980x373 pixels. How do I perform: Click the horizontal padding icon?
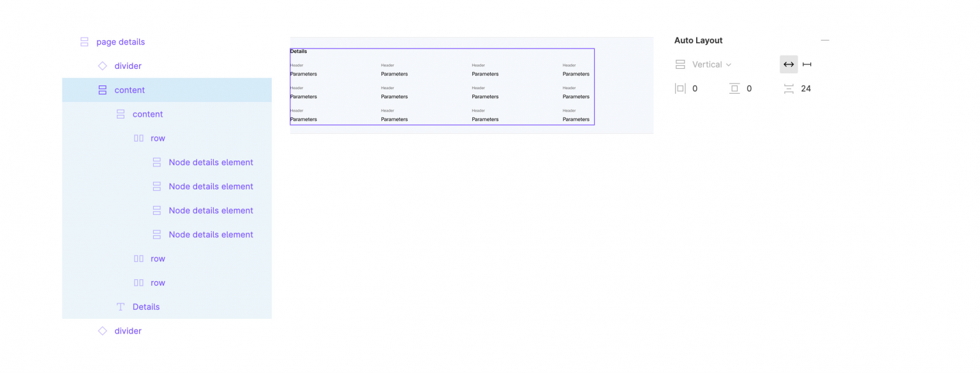[x=680, y=89]
